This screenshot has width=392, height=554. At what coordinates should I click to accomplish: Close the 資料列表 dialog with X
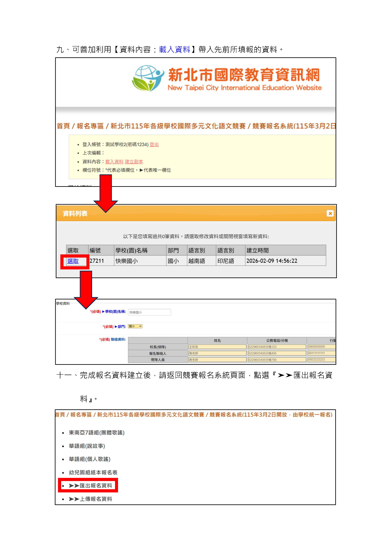click(330, 213)
